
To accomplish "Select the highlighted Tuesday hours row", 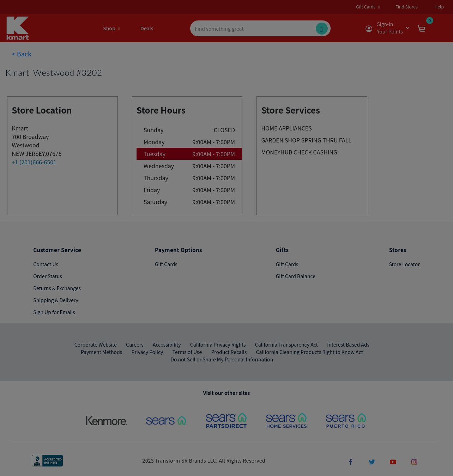I will 189,154.
